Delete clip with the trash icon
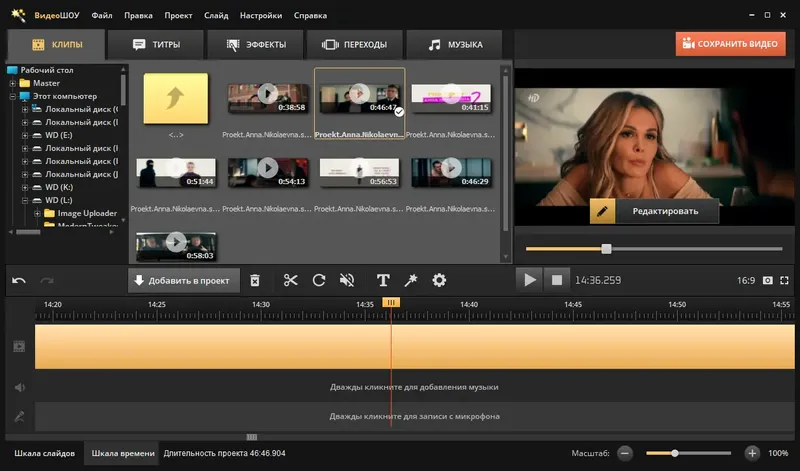Screen dimensions: 800x471 (255, 280)
